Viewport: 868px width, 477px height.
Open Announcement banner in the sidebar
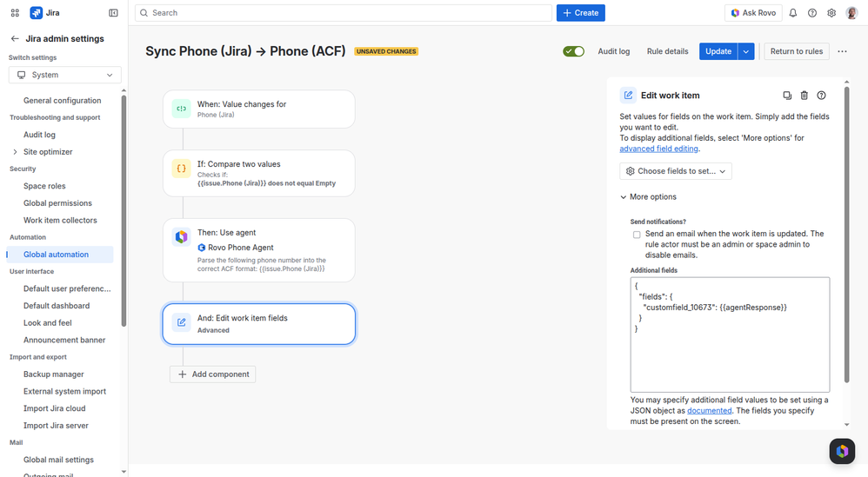(64, 340)
